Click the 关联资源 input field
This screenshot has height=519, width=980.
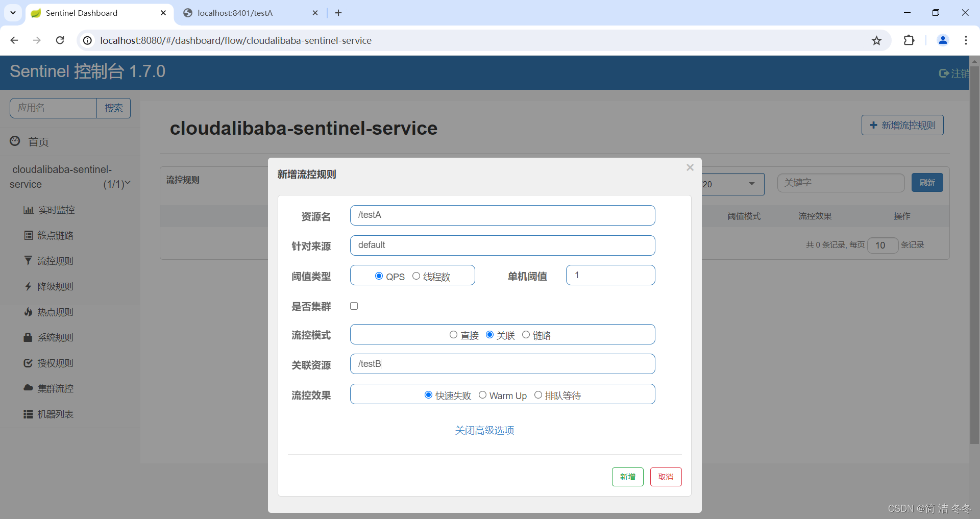pos(502,364)
